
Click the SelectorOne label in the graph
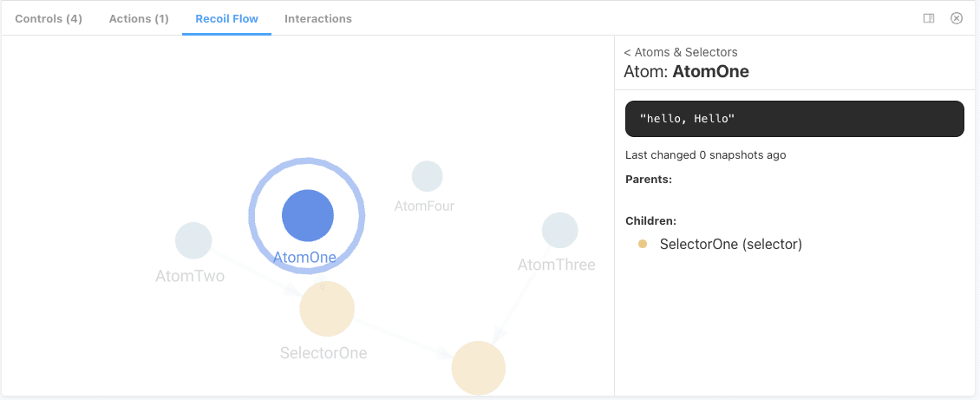tap(323, 353)
